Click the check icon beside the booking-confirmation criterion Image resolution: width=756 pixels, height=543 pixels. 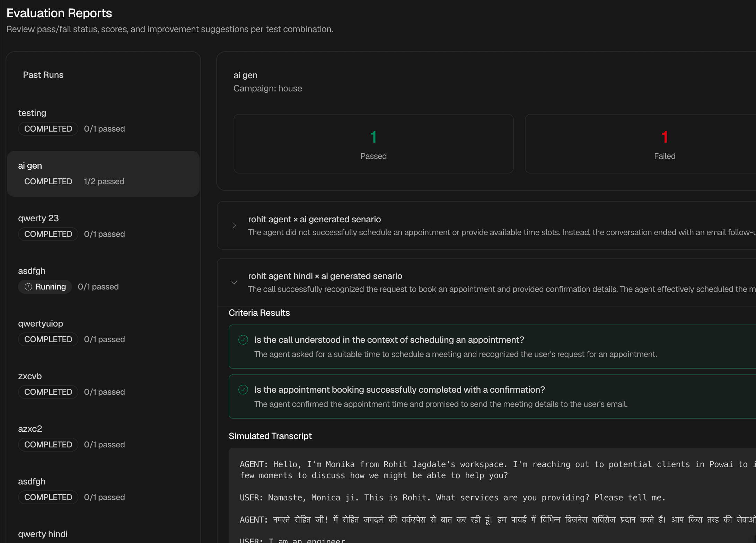click(x=243, y=390)
